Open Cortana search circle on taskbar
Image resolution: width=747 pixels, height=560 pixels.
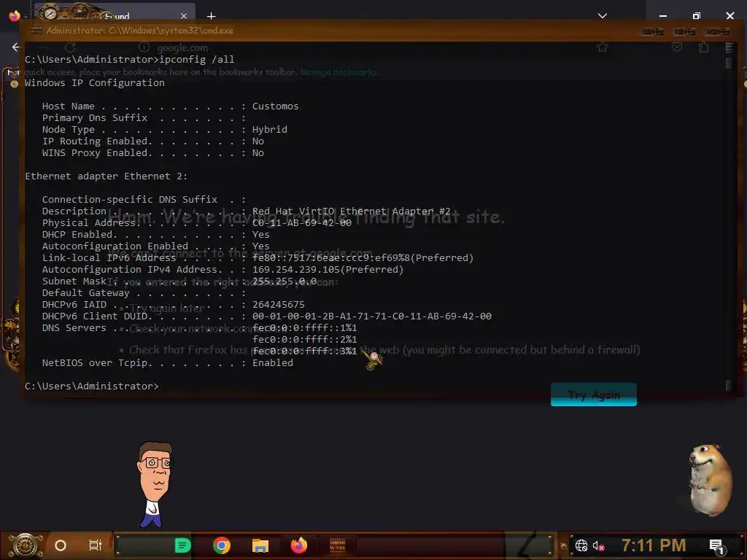point(61,545)
